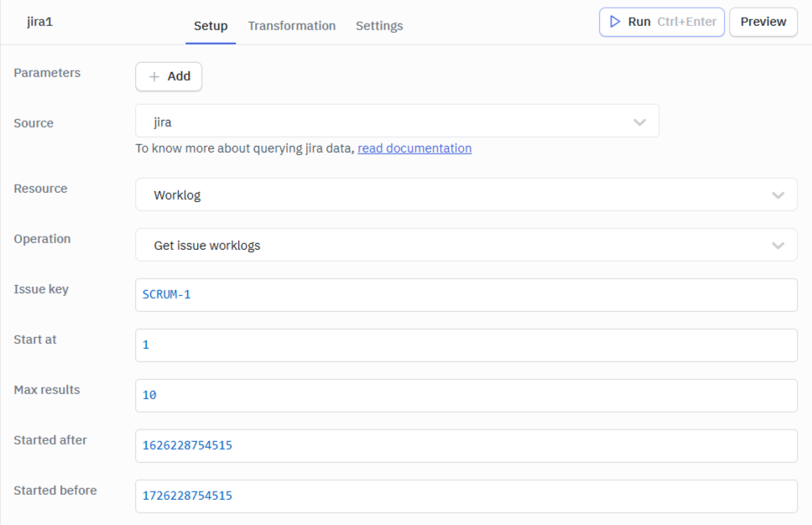Click the Max results input field
Viewport: 812px width, 525px height.
point(466,396)
